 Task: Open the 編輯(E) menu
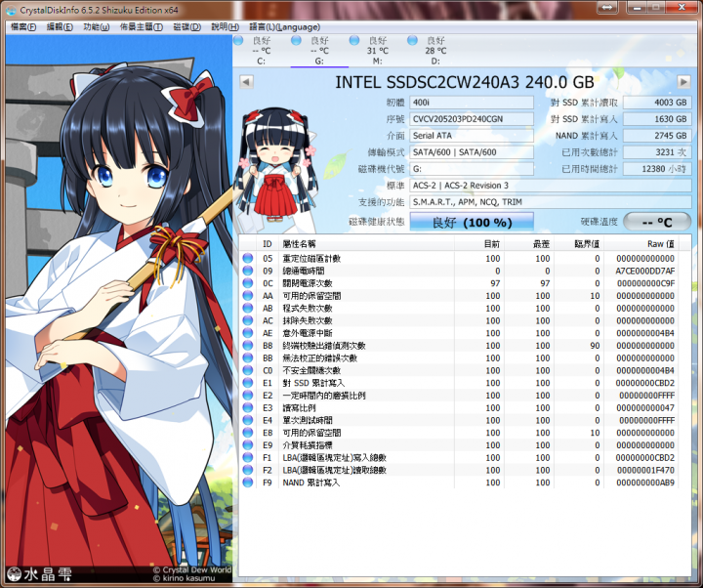(60, 27)
